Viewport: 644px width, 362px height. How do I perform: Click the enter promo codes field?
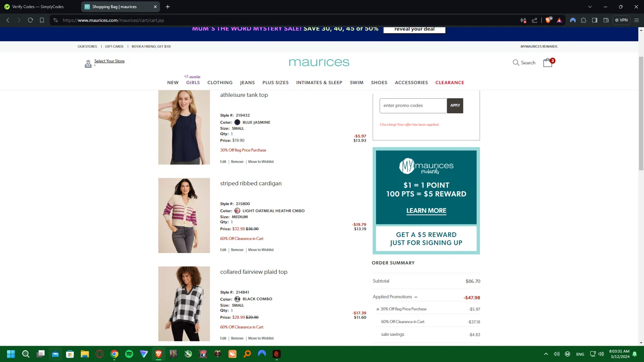point(413,106)
